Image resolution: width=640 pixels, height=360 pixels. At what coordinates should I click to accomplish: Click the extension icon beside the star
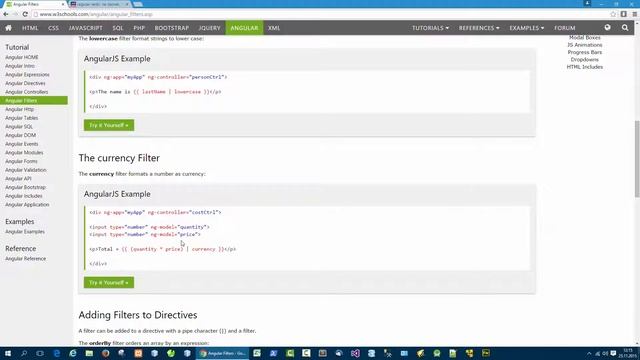pyautogui.click(x=624, y=14)
